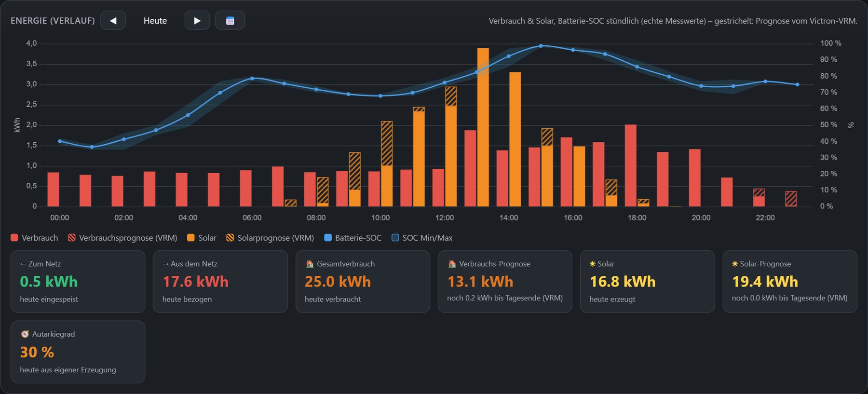Go to next day with right arrow
This screenshot has height=394, width=868.
(x=197, y=21)
